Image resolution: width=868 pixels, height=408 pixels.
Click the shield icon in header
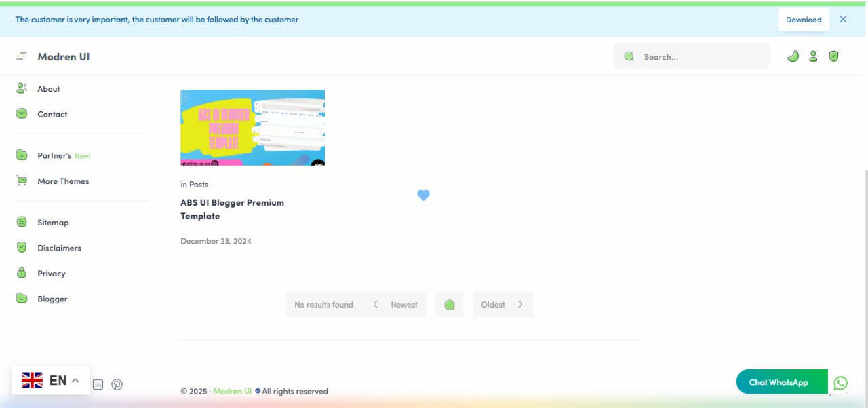833,56
